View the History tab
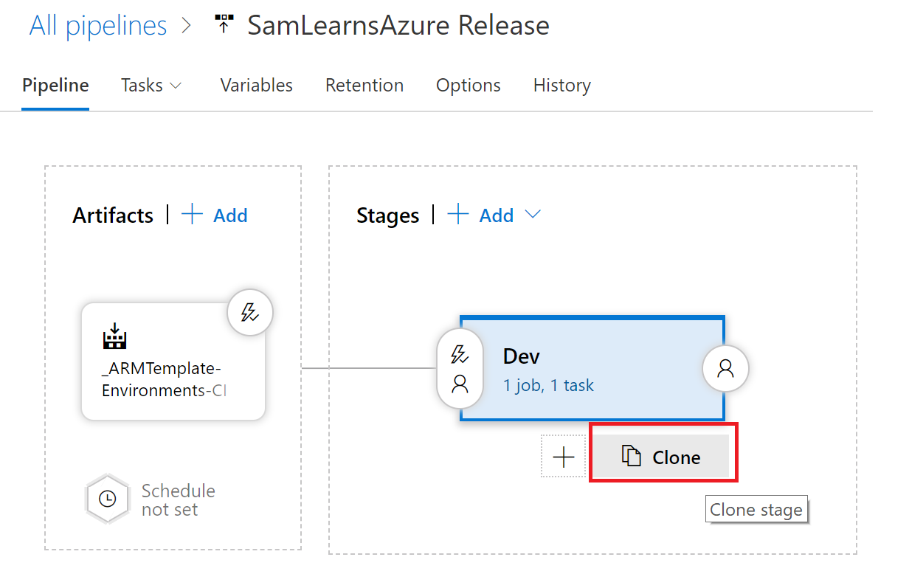Image resolution: width=909 pixels, height=588 pixels. tap(561, 86)
